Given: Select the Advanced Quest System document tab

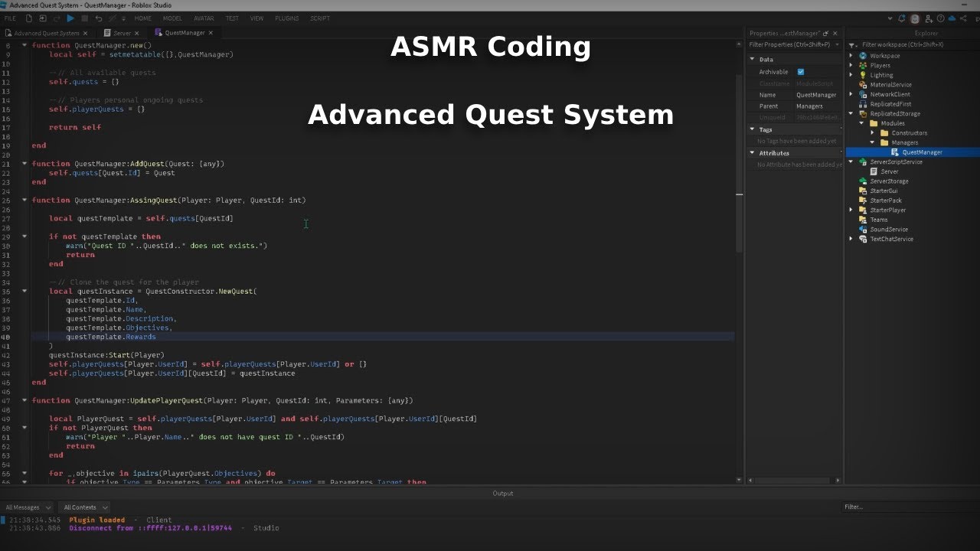Looking at the screenshot, I should click(x=46, y=33).
